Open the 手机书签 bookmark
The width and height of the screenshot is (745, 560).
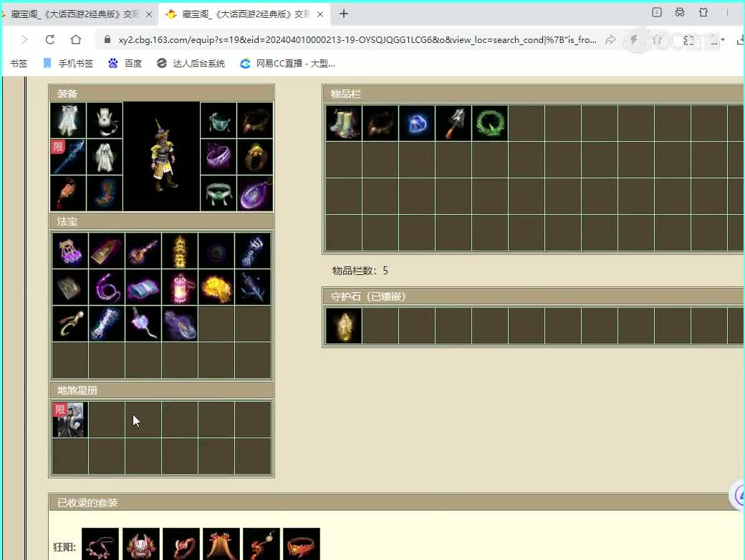coord(68,63)
